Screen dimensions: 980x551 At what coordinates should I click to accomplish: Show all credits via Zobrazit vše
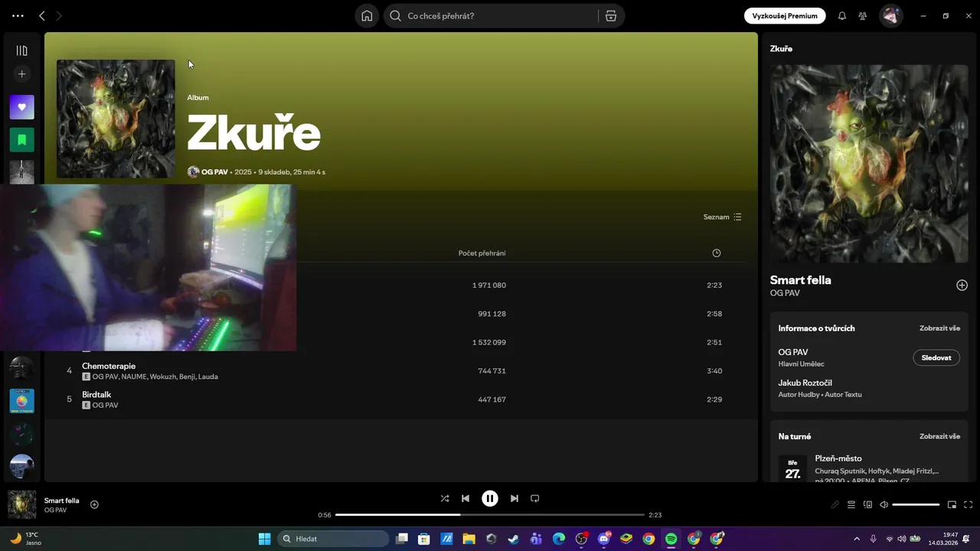pos(939,328)
